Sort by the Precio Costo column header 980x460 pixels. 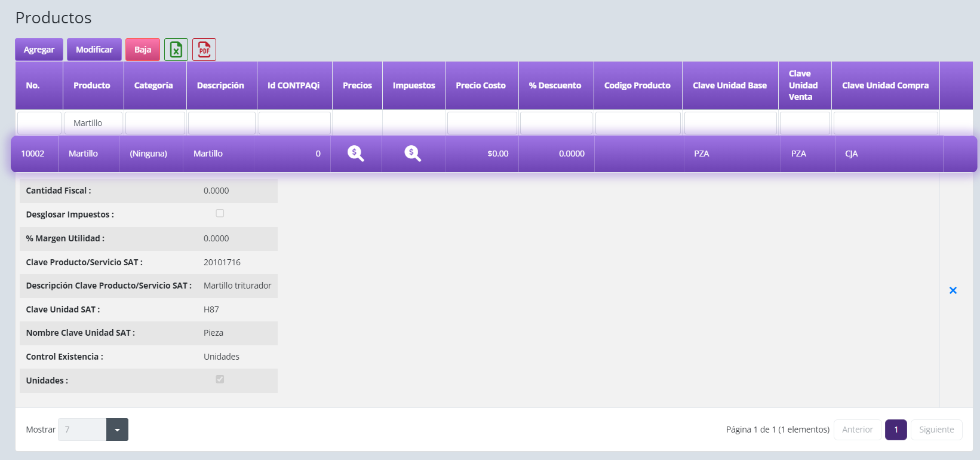[481, 85]
